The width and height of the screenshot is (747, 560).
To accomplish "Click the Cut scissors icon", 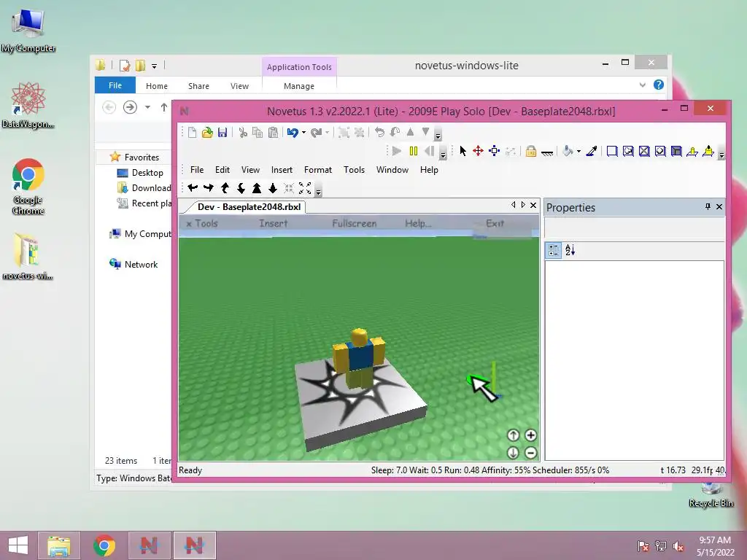I will coord(243,133).
